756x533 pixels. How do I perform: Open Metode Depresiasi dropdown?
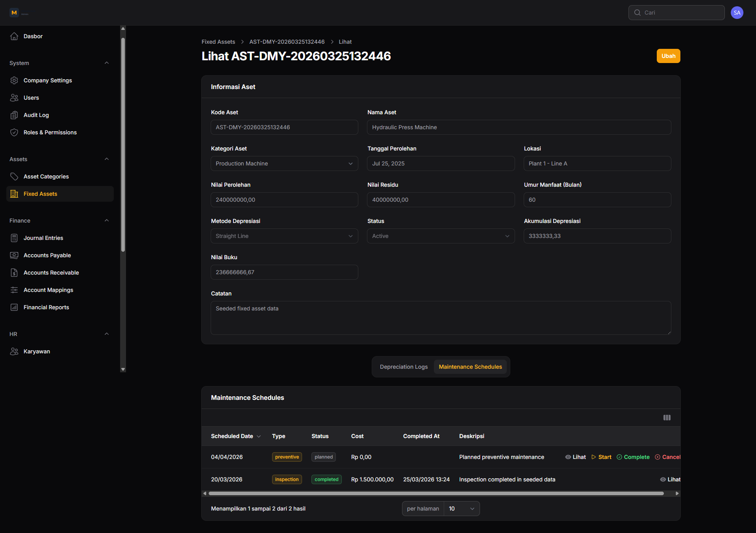pos(284,236)
